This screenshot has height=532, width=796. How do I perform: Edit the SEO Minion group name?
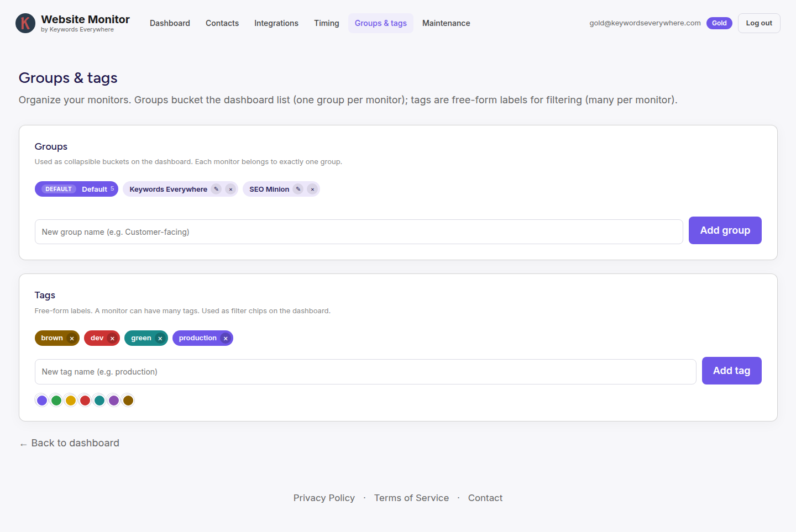pyautogui.click(x=298, y=189)
